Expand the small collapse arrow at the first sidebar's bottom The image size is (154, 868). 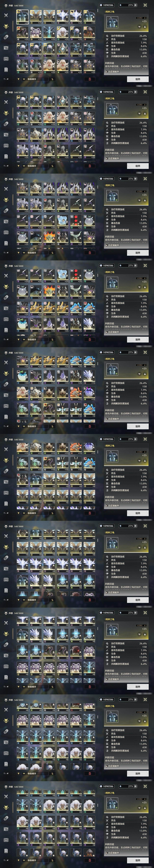6,79
